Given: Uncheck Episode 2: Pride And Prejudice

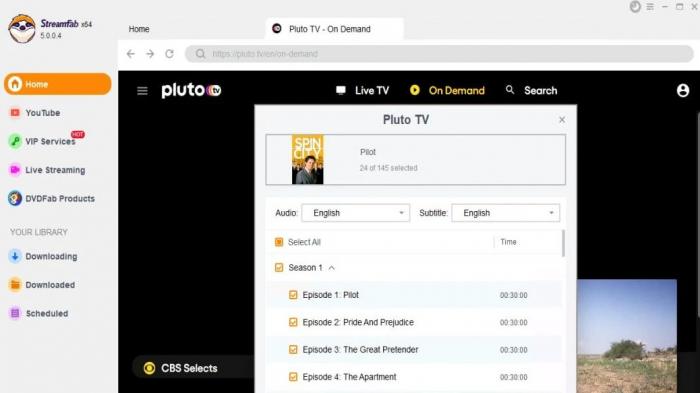Looking at the screenshot, I should pos(293,322).
